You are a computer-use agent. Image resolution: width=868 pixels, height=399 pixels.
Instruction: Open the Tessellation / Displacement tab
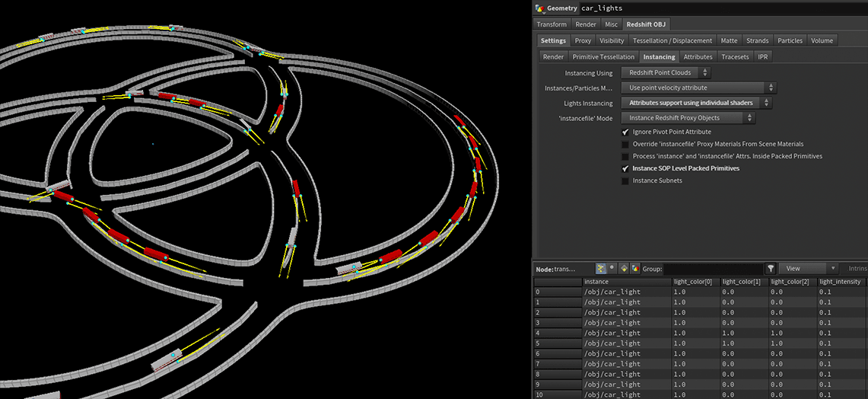click(672, 40)
